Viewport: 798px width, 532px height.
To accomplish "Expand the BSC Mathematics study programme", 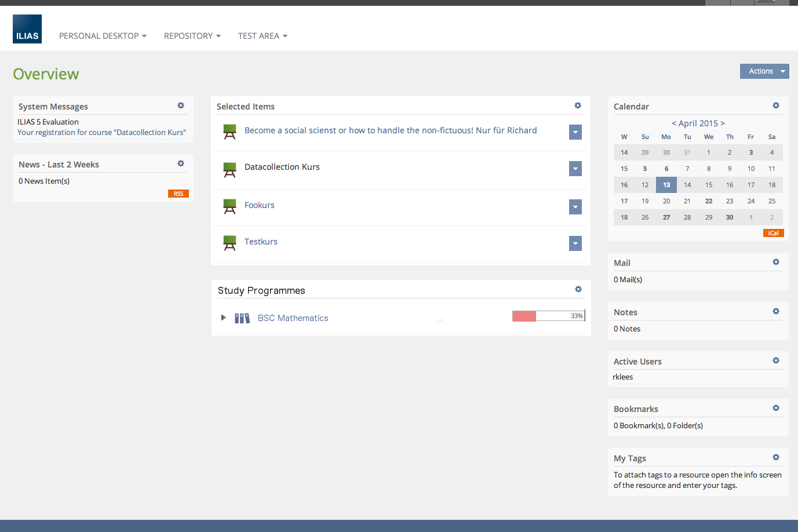I will coord(224,318).
